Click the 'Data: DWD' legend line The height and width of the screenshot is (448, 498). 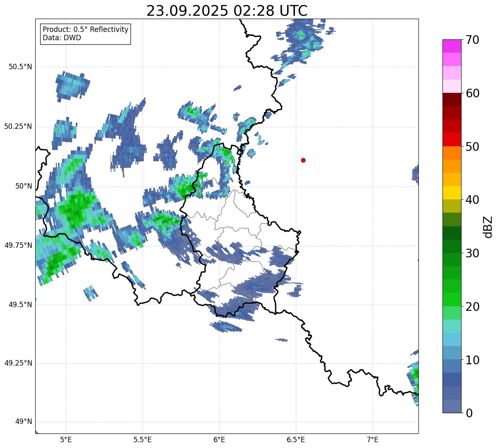click(x=62, y=38)
